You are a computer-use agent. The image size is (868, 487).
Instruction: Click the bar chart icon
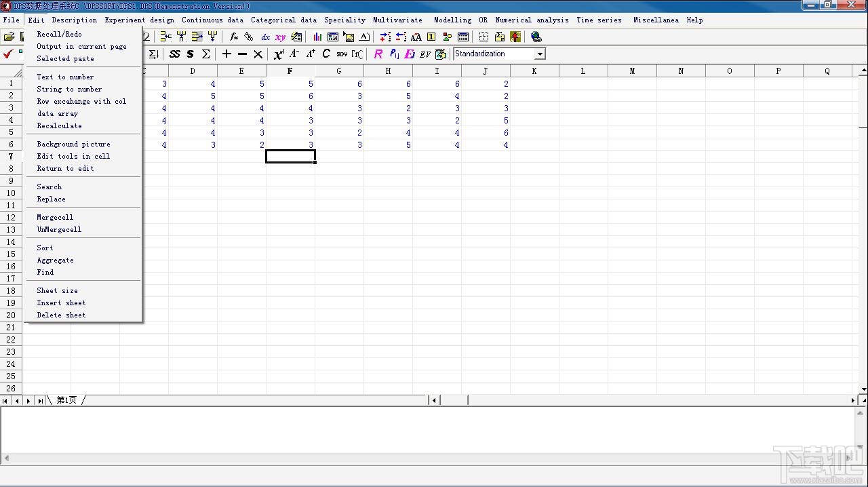coord(317,37)
